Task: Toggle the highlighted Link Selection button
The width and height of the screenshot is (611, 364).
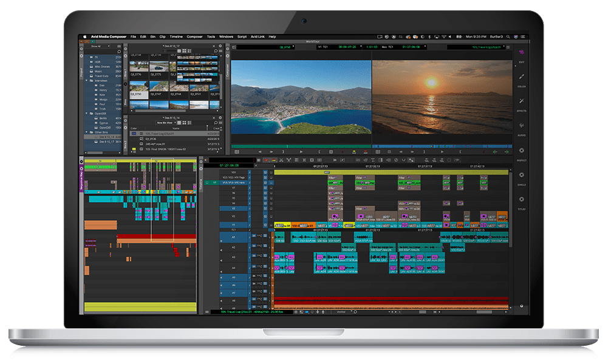Action: pyautogui.click(x=411, y=160)
